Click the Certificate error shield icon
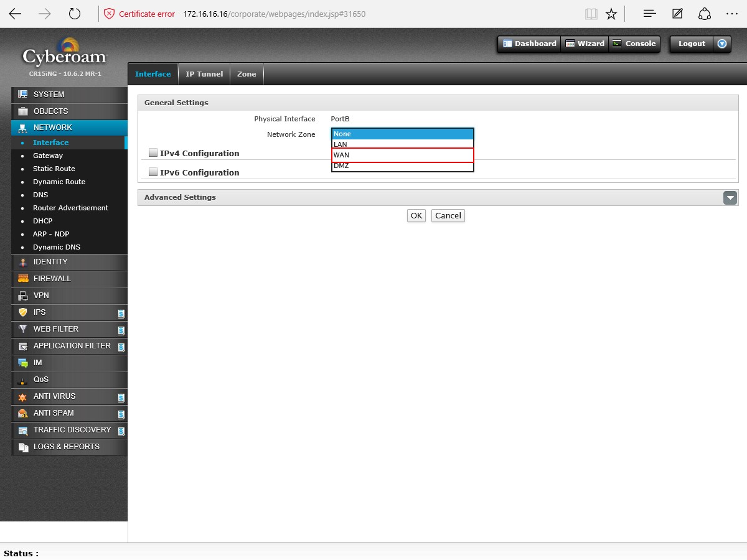This screenshot has height=560, width=747. (x=110, y=14)
